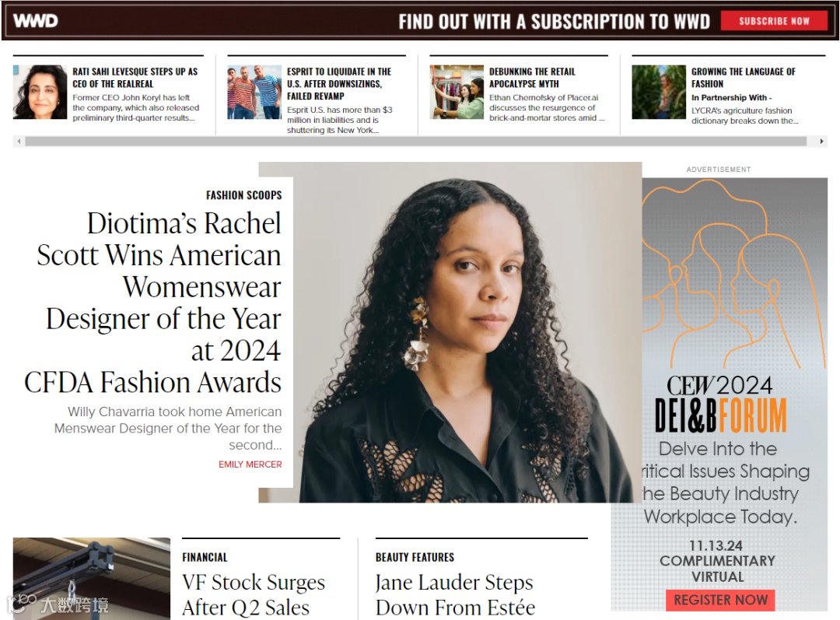Open the Financial category label
The image size is (840, 620).
[205, 557]
